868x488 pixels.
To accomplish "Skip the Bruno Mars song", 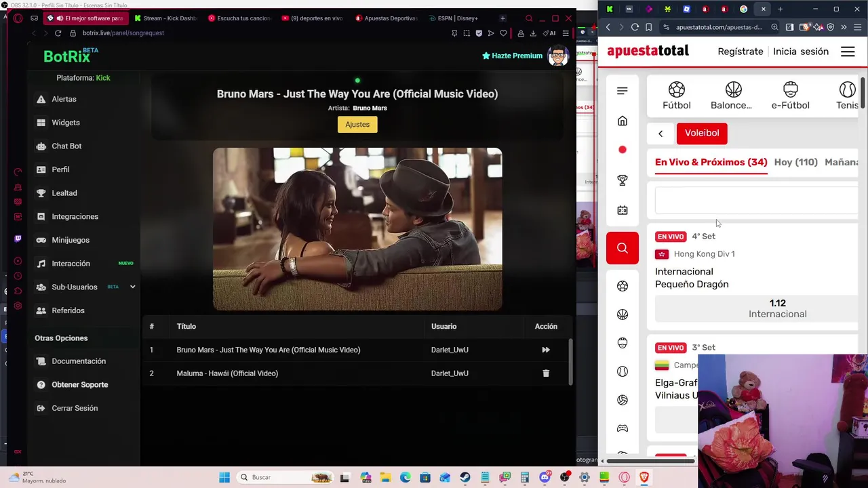I will tap(546, 350).
